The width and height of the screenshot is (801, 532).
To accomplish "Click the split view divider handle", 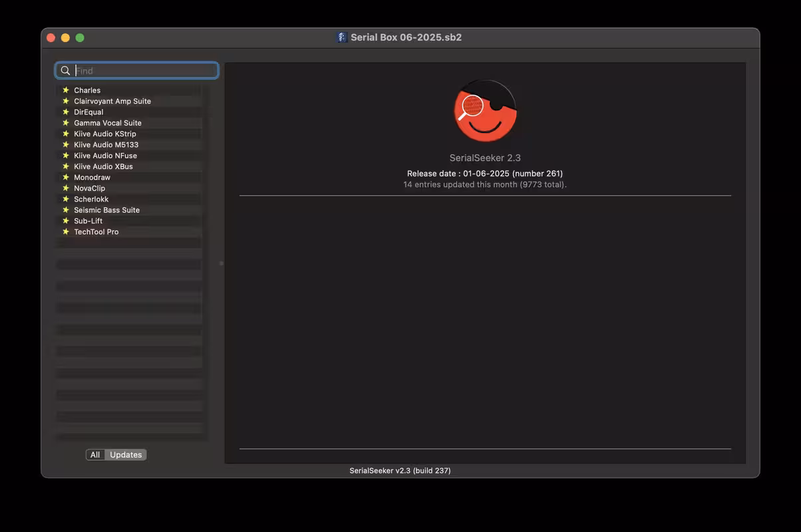I will click(x=222, y=263).
